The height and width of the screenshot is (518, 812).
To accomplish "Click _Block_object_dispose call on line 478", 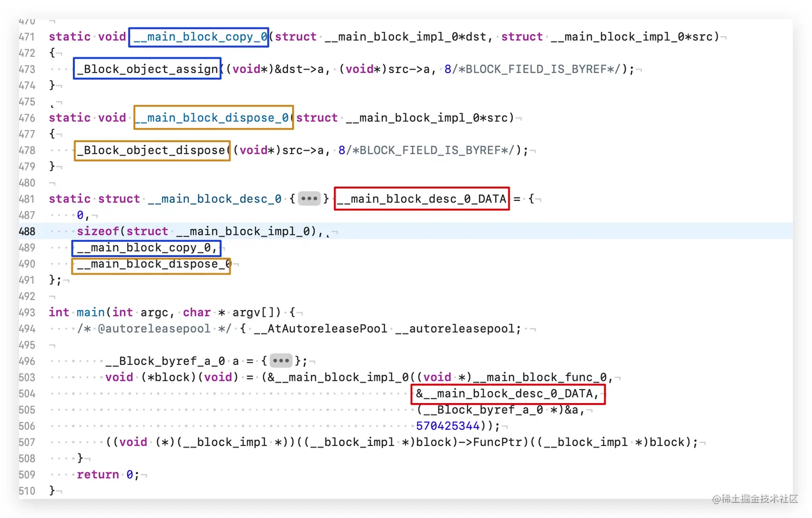I will coord(151,150).
